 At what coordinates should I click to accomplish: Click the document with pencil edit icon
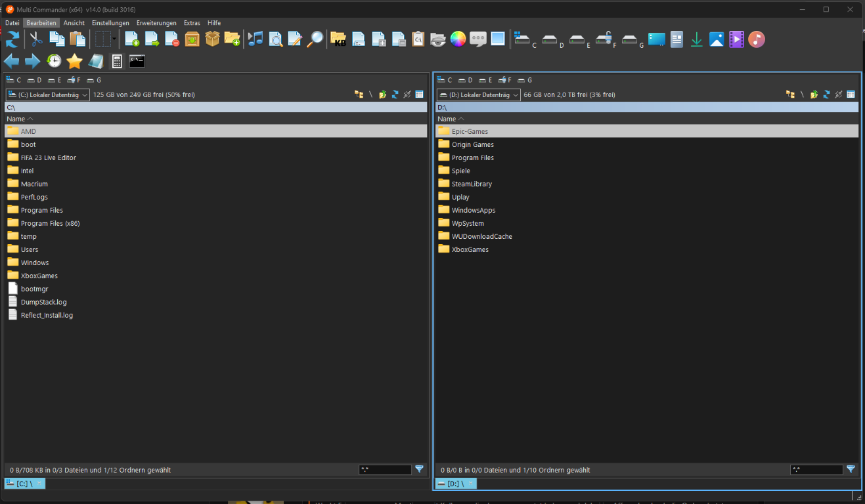coord(296,39)
